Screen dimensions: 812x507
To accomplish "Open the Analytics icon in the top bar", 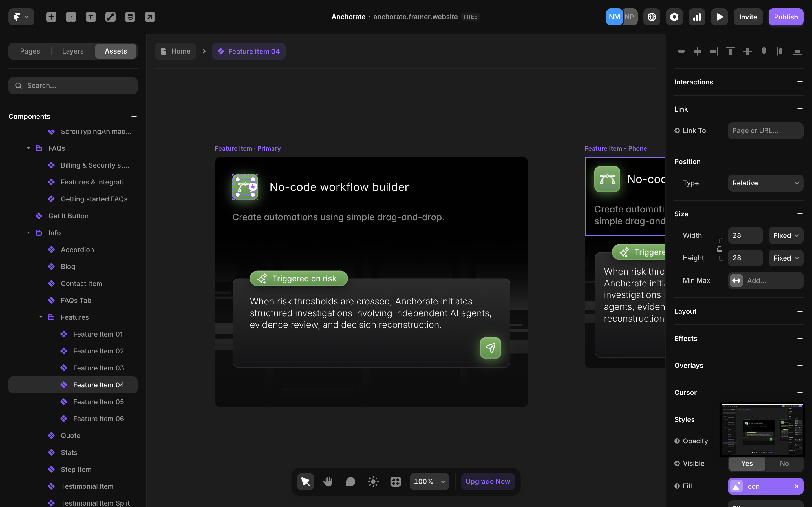I will point(697,17).
